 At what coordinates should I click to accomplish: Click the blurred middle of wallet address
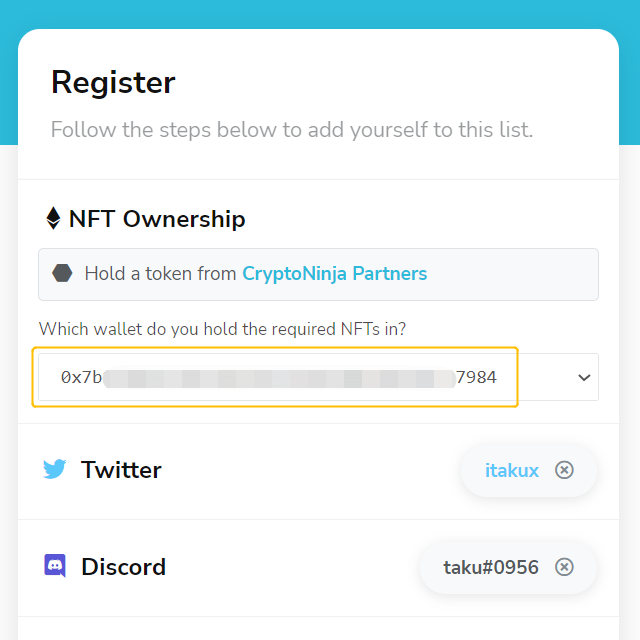click(x=279, y=379)
